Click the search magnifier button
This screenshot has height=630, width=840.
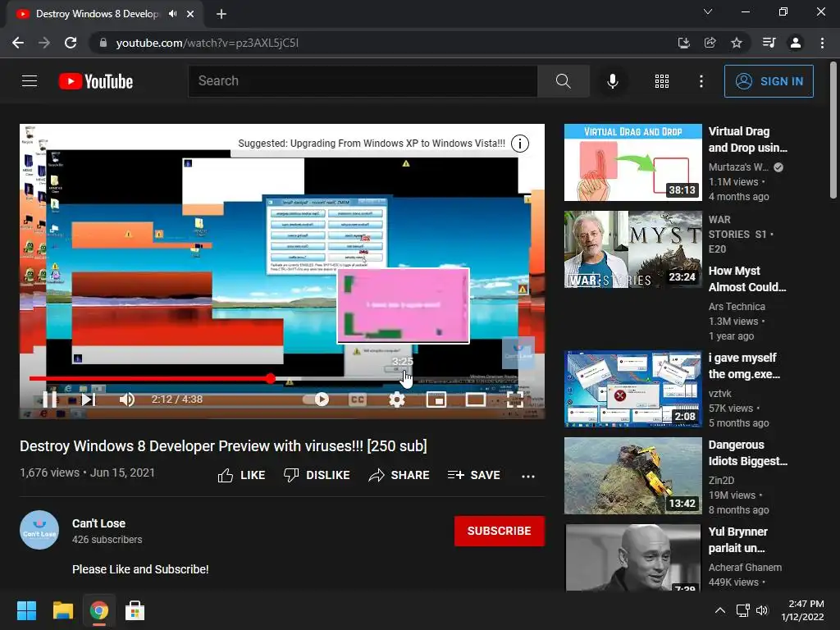pos(563,81)
